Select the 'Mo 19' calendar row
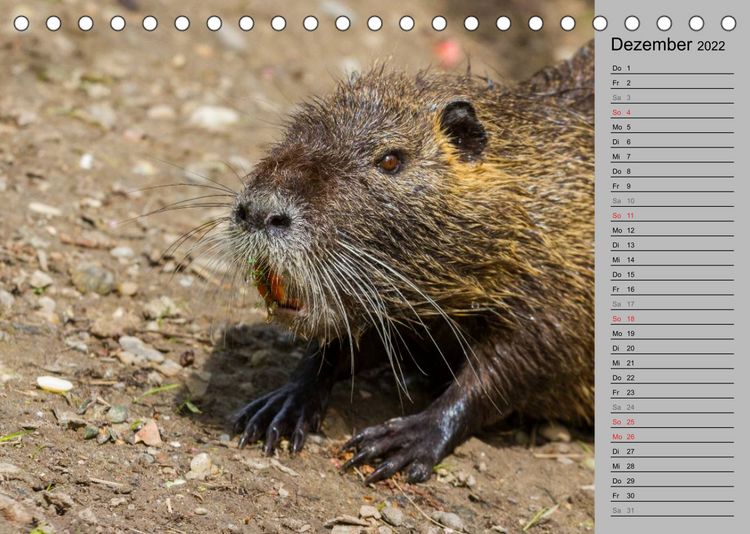The height and width of the screenshot is (534, 750). pos(672,334)
